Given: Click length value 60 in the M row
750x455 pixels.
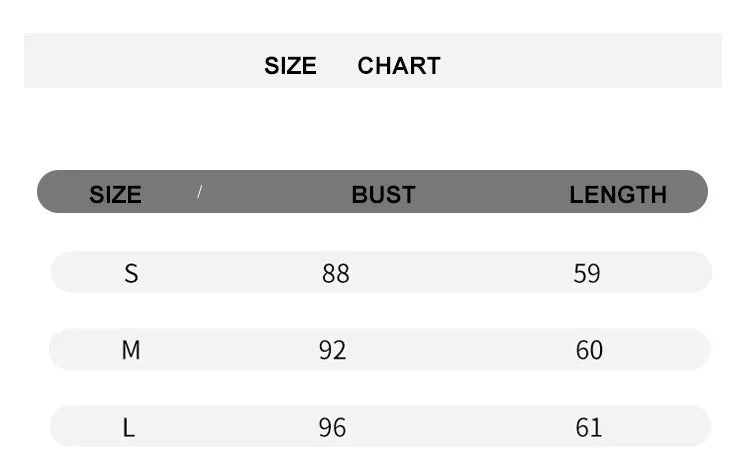Looking at the screenshot, I should [589, 350].
